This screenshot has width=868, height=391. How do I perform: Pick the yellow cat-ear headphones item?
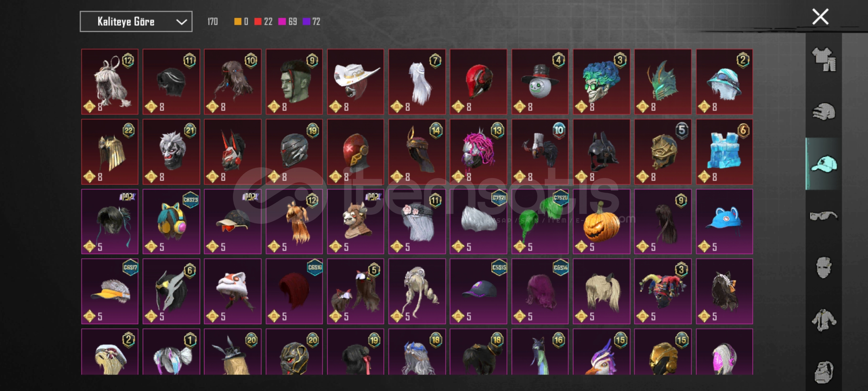[x=171, y=222]
